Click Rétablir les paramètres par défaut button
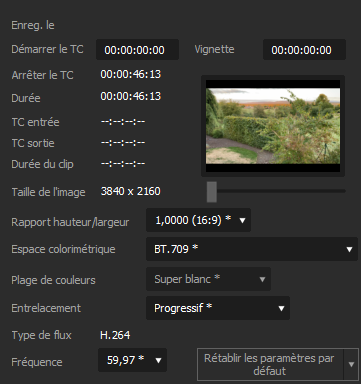 [x=269, y=364]
